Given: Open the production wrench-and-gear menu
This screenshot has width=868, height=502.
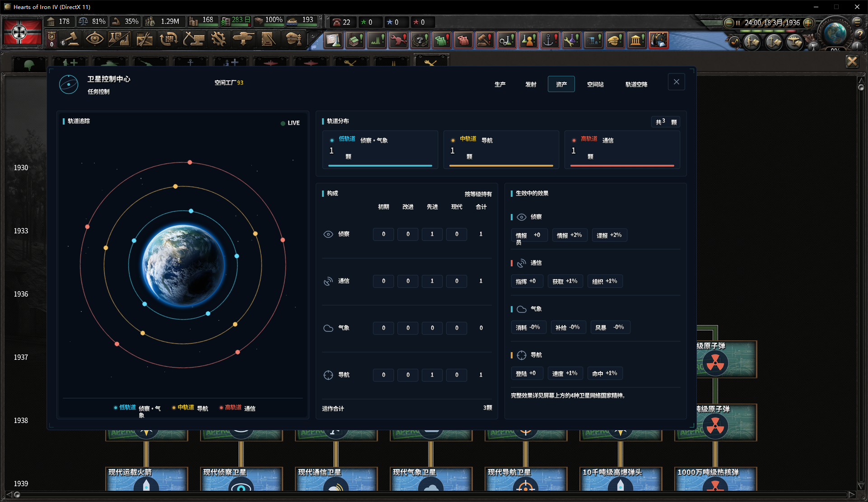Looking at the screenshot, I should [x=219, y=39].
